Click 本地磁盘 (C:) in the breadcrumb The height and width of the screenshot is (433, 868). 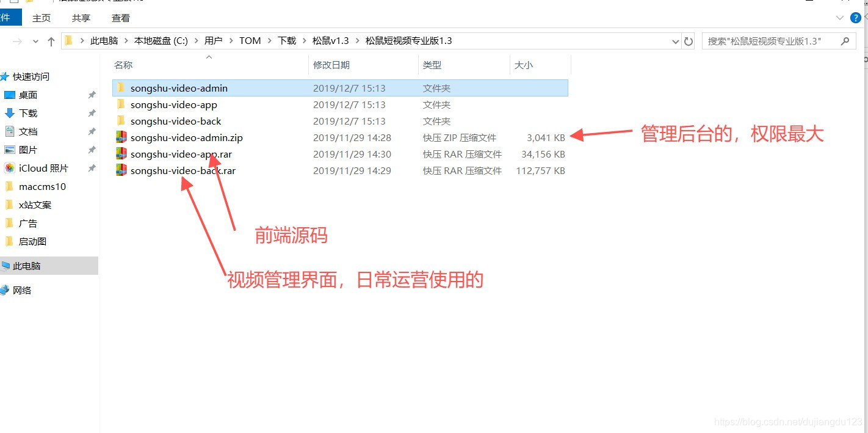pyautogui.click(x=161, y=41)
